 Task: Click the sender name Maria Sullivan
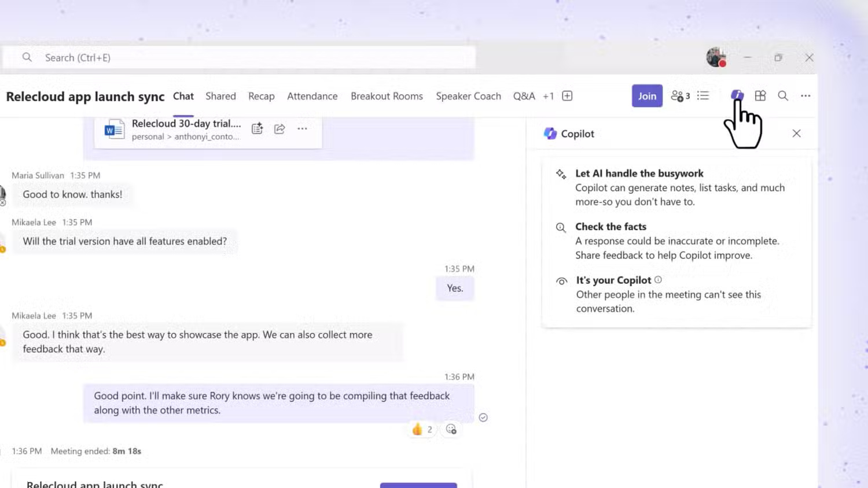pyautogui.click(x=38, y=175)
